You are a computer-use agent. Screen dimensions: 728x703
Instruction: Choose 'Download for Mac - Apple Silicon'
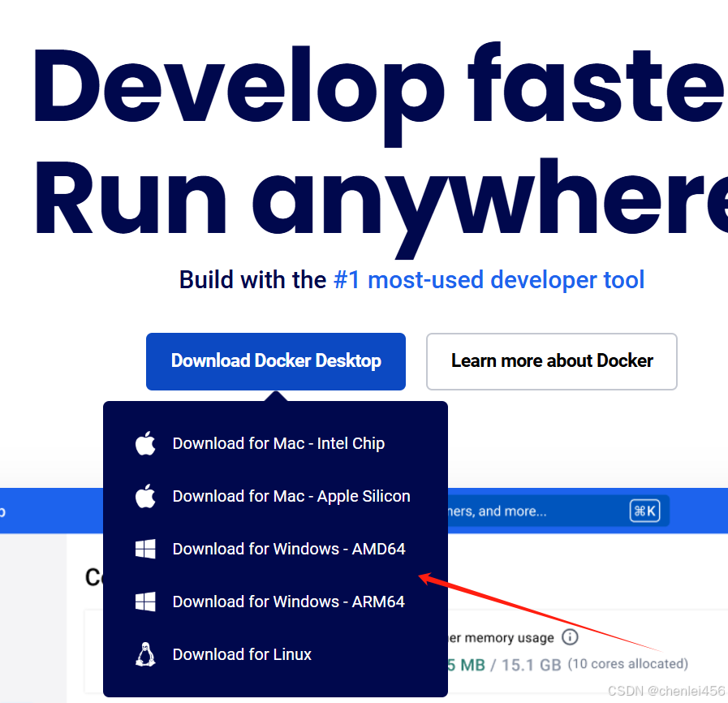[x=291, y=496]
